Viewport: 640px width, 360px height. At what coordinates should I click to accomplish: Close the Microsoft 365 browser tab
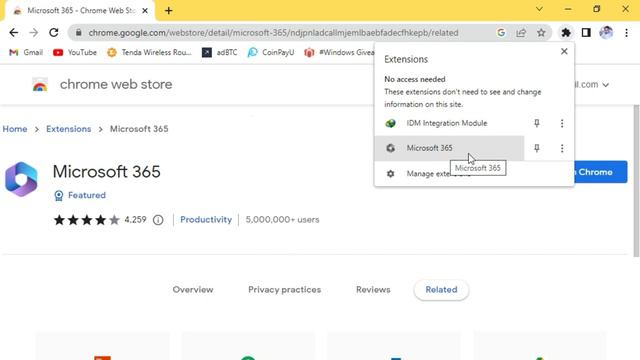pos(145,11)
